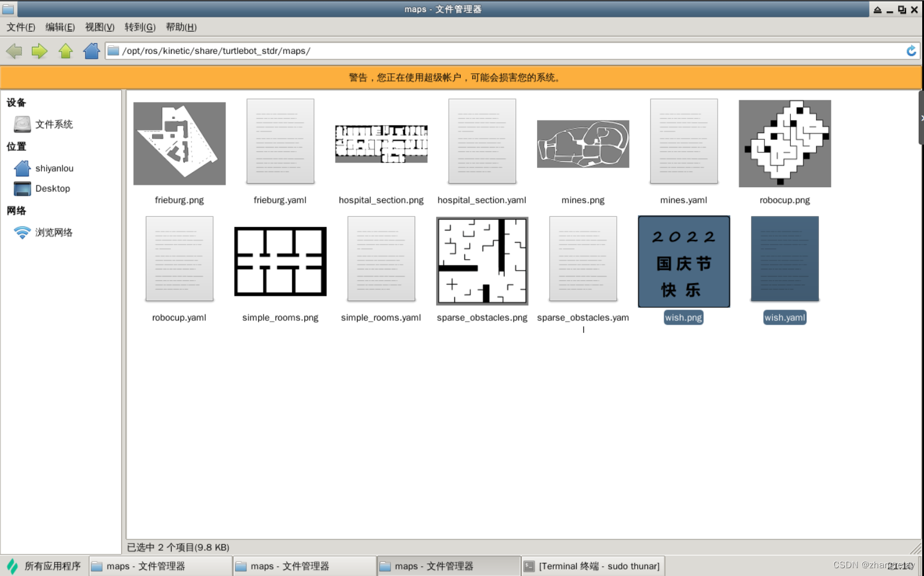Viewport: 924px width, 576px height.
Task: Select the mines.png map thumbnail
Action: point(583,144)
